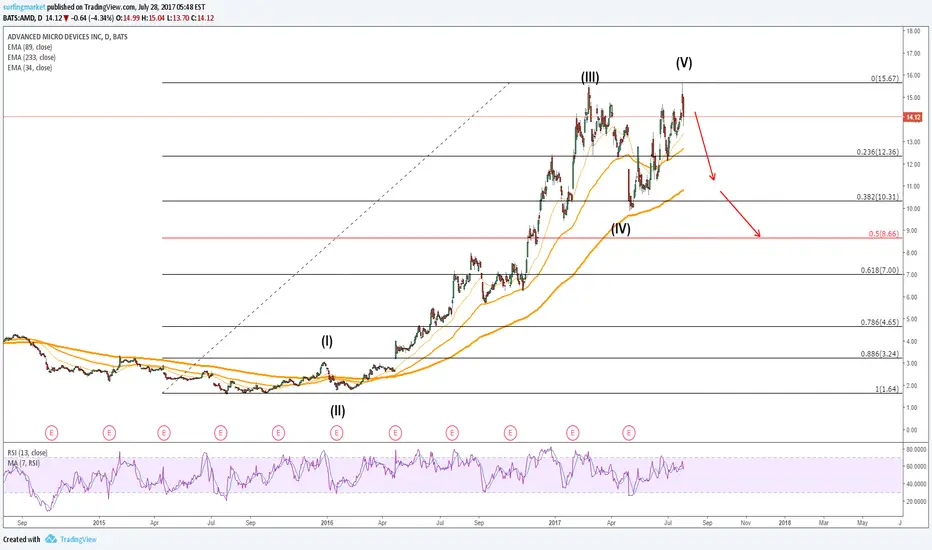The height and width of the screenshot is (550, 932).
Task: Select the wave (I) label
Action: coord(327,341)
